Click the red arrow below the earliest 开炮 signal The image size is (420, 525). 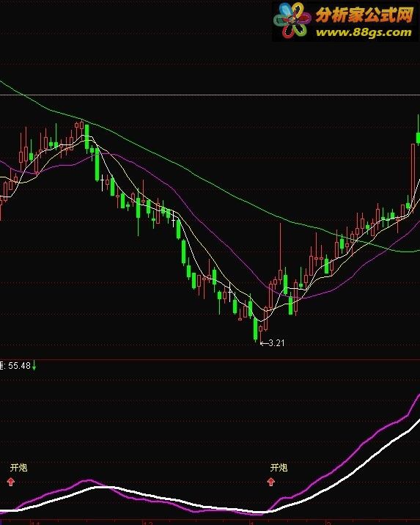(x=11, y=482)
